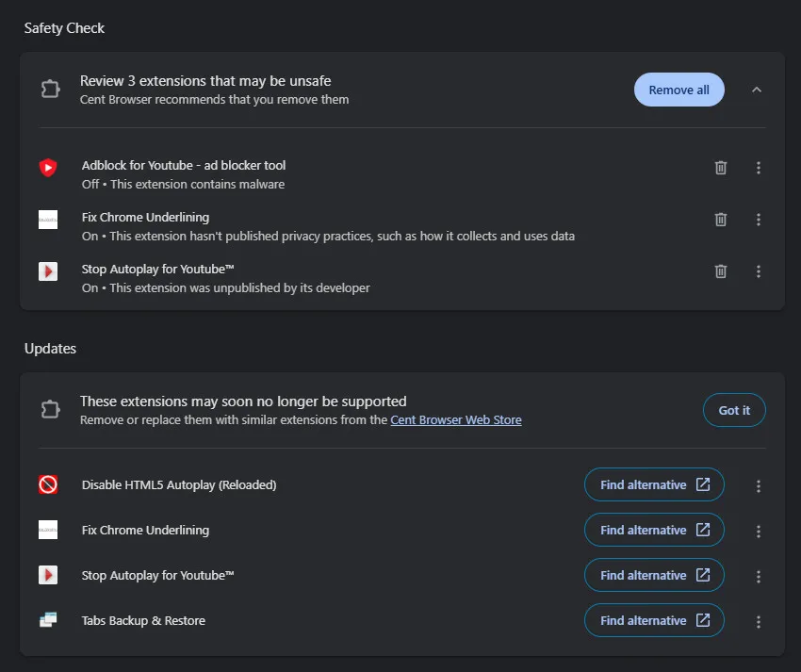Find alternative for Fix Chrome Underlining
Screen dimensions: 801x672
coord(654,530)
